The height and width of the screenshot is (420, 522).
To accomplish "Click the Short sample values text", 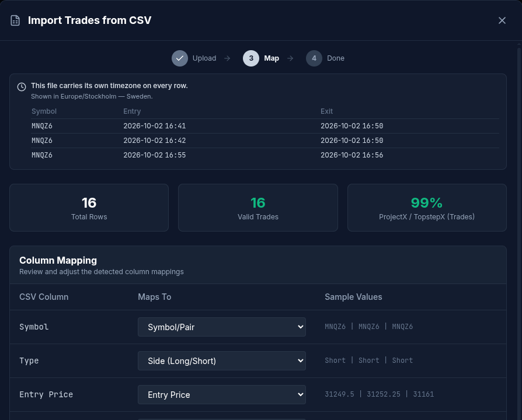I will [368, 360].
